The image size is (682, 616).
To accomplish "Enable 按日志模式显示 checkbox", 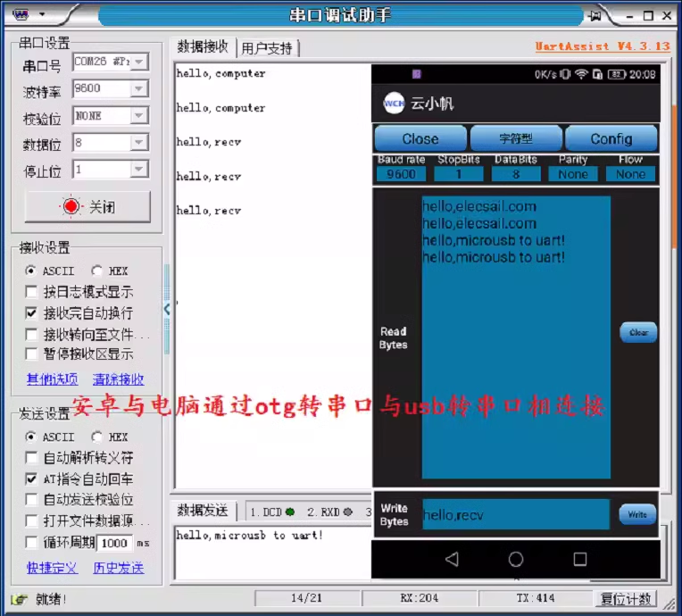I will (x=31, y=291).
